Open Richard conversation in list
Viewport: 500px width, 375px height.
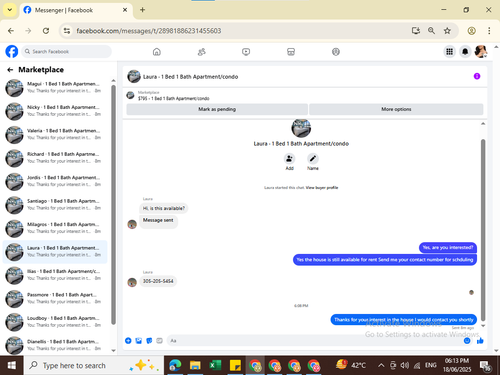click(x=55, y=158)
